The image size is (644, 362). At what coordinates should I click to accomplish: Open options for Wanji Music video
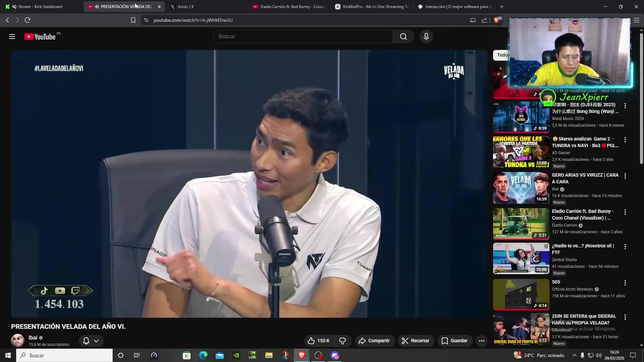(x=625, y=106)
